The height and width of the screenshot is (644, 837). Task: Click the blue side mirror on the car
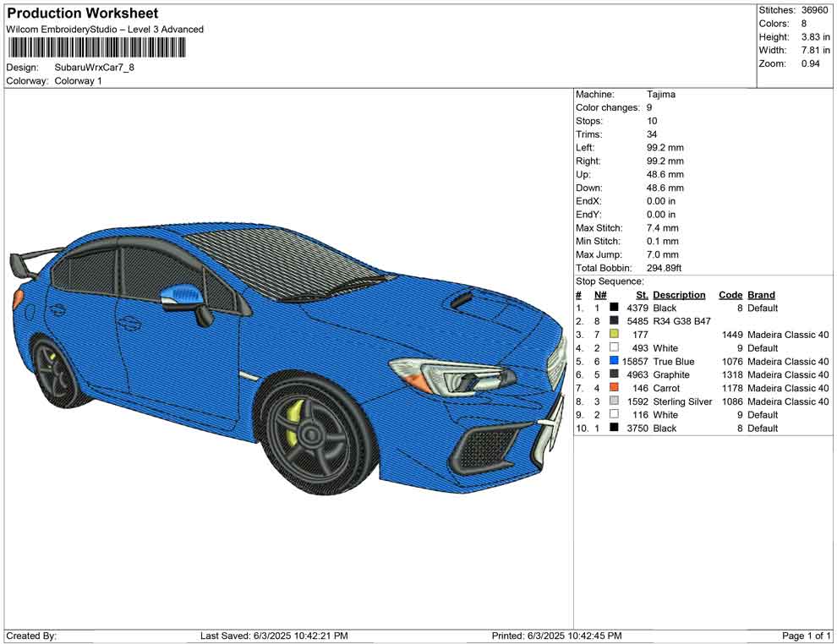[180, 295]
